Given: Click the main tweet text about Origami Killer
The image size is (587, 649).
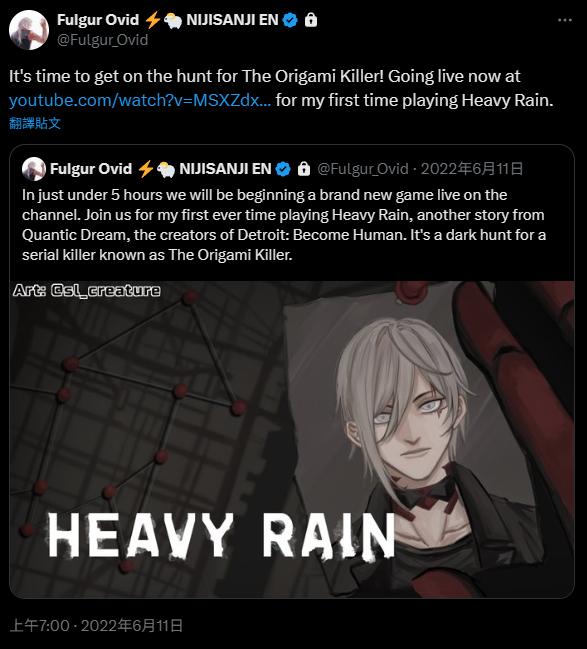Looking at the screenshot, I should click(281, 88).
